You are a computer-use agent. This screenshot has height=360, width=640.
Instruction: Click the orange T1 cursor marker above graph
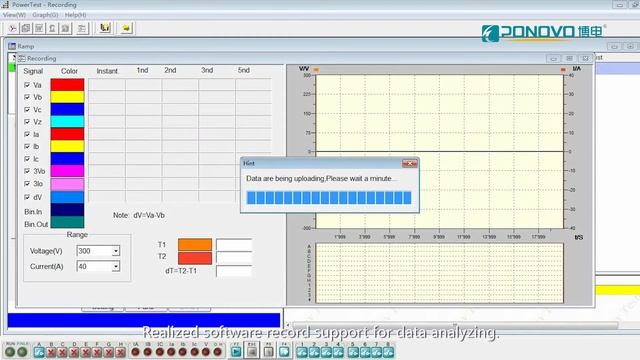[x=316, y=70]
